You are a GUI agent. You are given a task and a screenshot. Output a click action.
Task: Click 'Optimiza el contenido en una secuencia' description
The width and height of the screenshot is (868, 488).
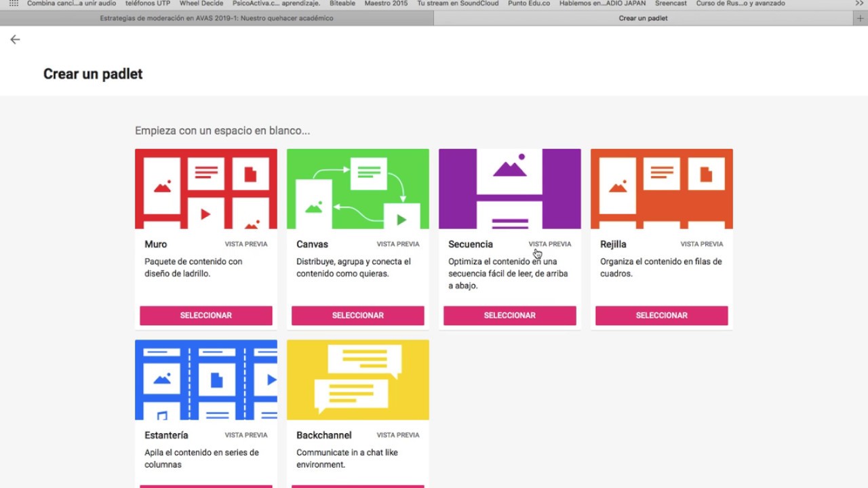point(508,274)
